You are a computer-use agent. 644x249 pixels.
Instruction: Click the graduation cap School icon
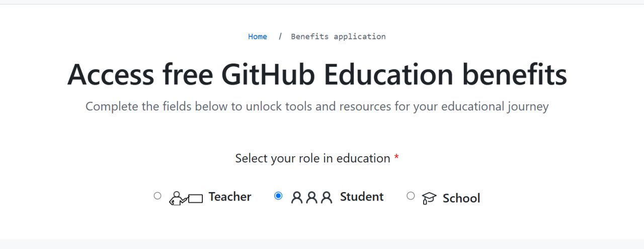(x=429, y=198)
